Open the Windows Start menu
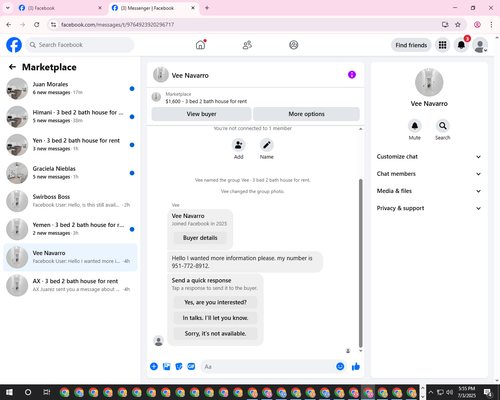 [9, 392]
